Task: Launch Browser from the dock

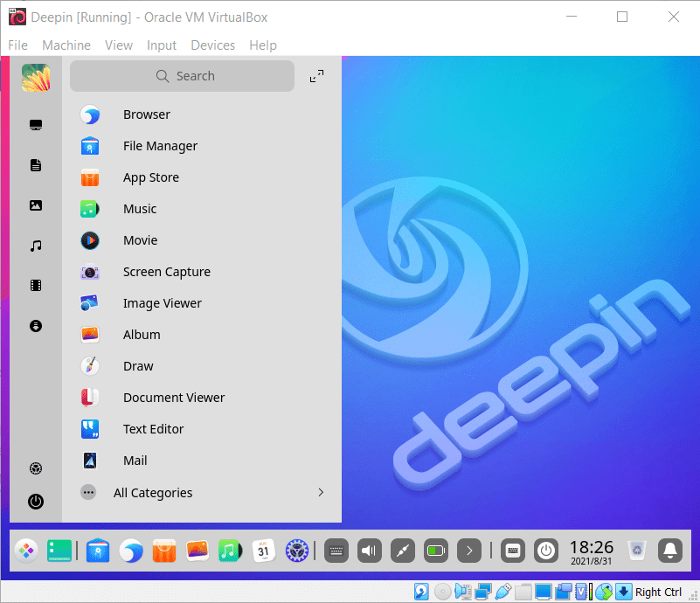Action: click(131, 551)
